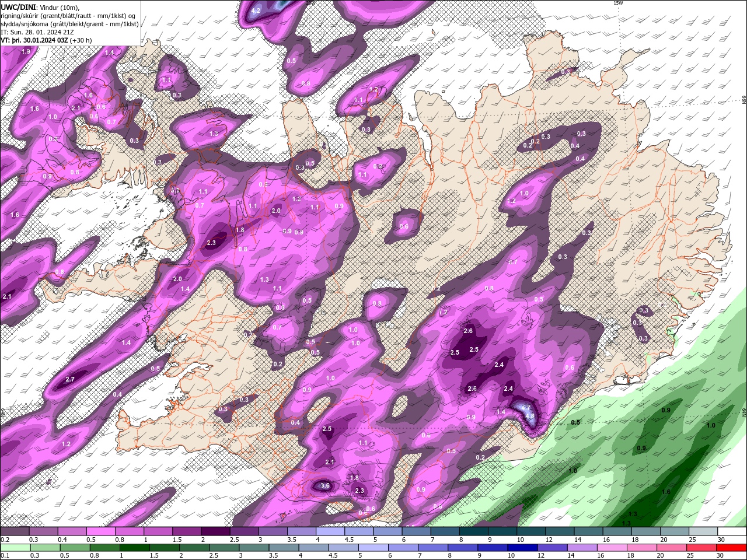Select the darkest purple snow swatch between 2 and 2.5
This screenshot has width=747, height=560.
click(x=215, y=531)
